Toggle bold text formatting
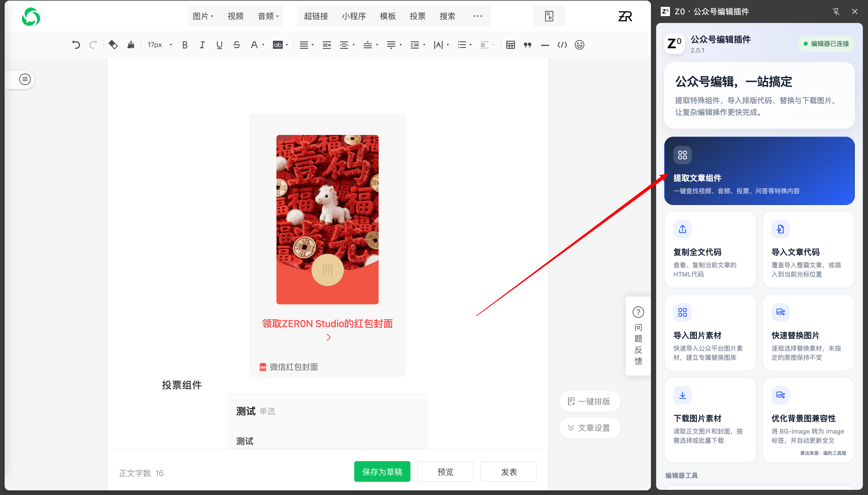868x495 pixels. (x=185, y=45)
